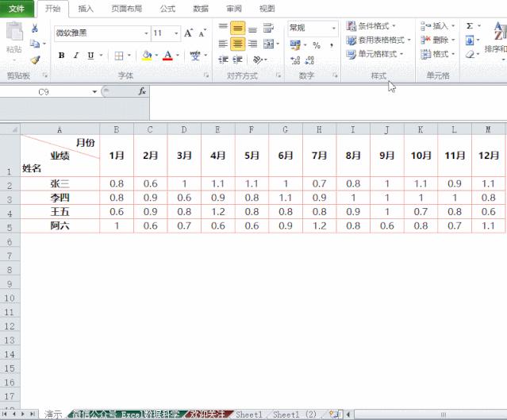Click the Paste clipboard icon

click(x=14, y=32)
